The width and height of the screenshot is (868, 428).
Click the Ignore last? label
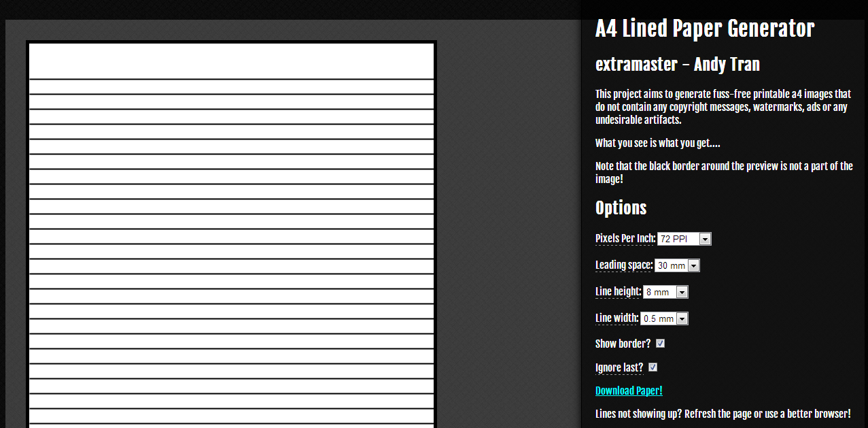(x=617, y=367)
